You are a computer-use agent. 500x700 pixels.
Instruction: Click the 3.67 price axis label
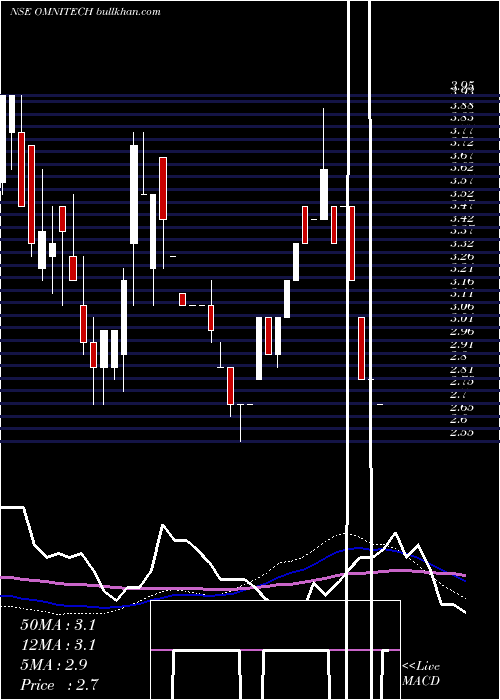point(462,156)
